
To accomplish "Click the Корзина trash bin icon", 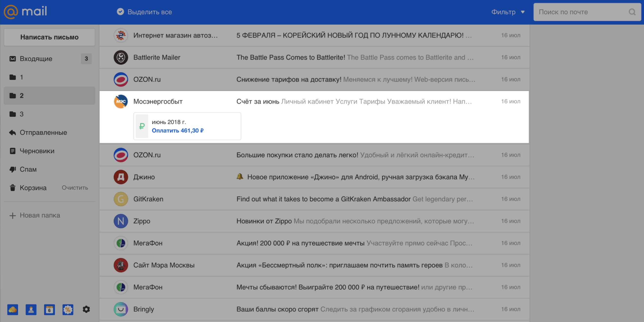I will [x=12, y=188].
